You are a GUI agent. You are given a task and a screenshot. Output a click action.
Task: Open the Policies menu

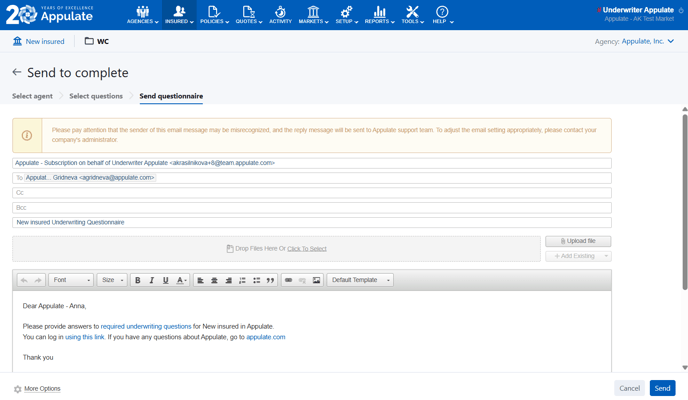click(215, 15)
